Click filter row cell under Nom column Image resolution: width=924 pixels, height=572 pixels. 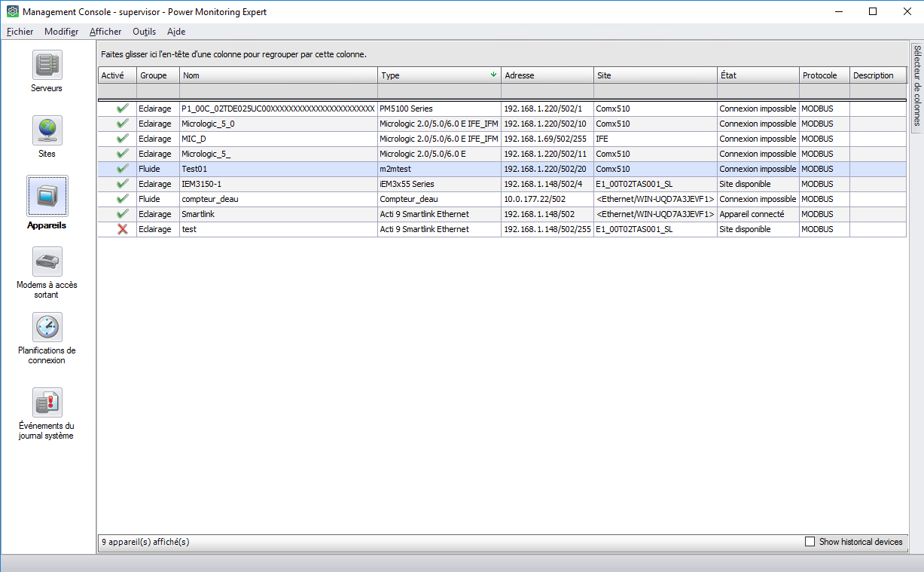(x=278, y=91)
